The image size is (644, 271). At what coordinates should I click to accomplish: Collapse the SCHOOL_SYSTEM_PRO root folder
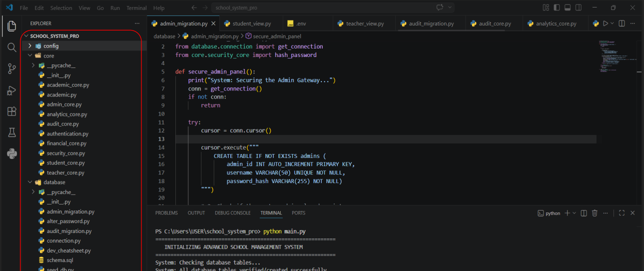pos(26,36)
